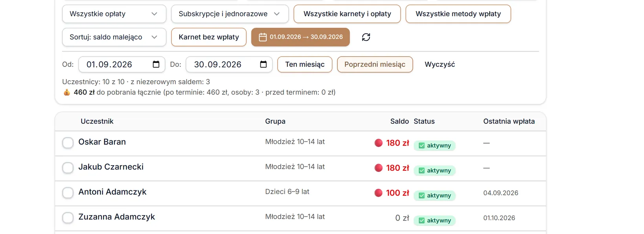Open participant Jakub Czarnecki
Image resolution: width=644 pixels, height=234 pixels.
[x=111, y=167]
